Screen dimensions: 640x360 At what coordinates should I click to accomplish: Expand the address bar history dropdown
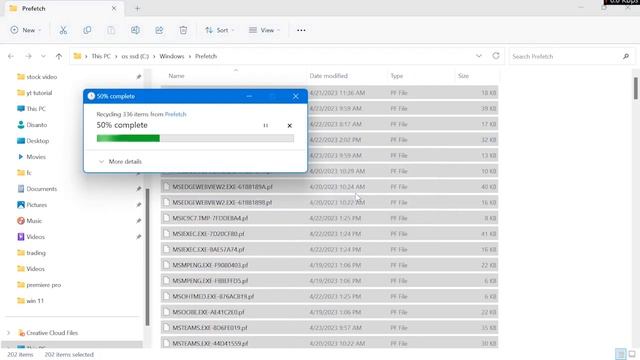click(479, 56)
